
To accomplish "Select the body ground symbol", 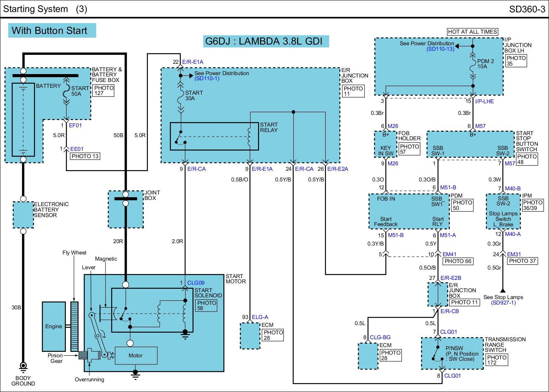I will [x=23, y=367].
